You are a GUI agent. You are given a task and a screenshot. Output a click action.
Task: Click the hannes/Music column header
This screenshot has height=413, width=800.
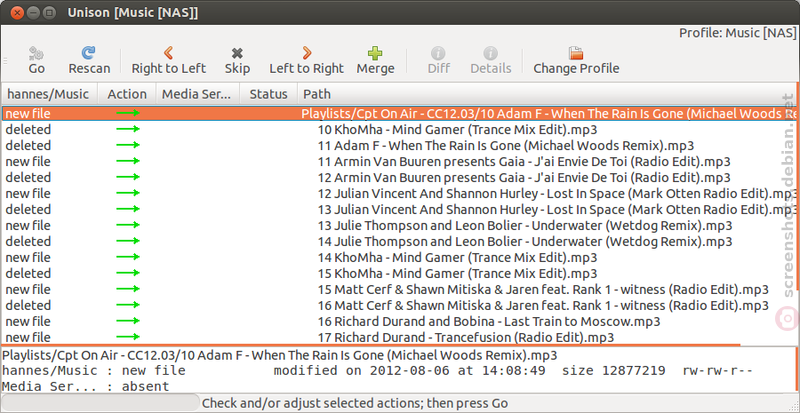[48, 94]
